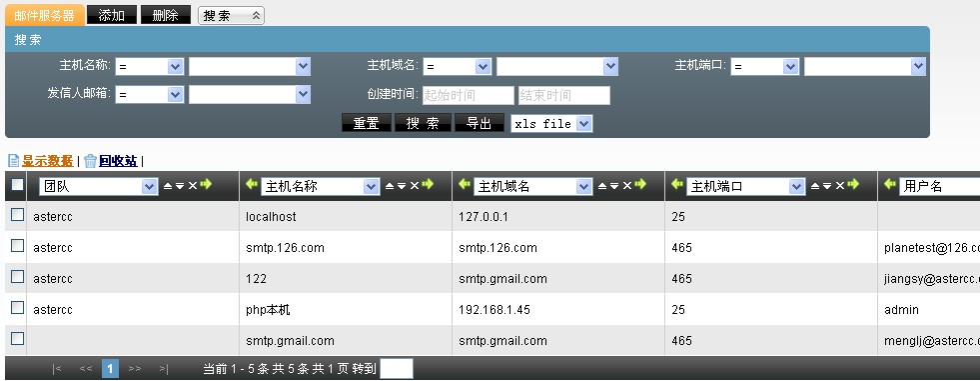The height and width of the screenshot is (381, 980).
Task: Check the select-all checkbox in header
Action: 18,185
